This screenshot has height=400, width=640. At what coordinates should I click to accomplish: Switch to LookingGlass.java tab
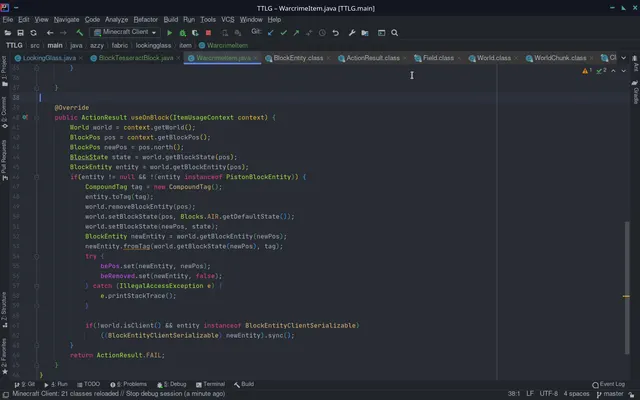point(49,58)
